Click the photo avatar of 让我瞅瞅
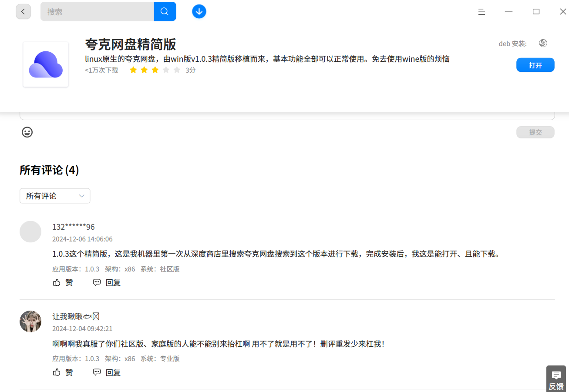 (x=30, y=322)
